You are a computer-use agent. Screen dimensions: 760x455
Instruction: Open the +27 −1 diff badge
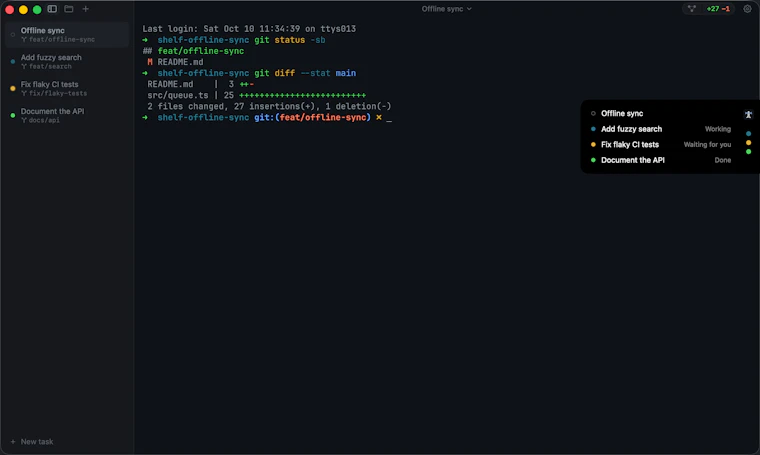718,9
